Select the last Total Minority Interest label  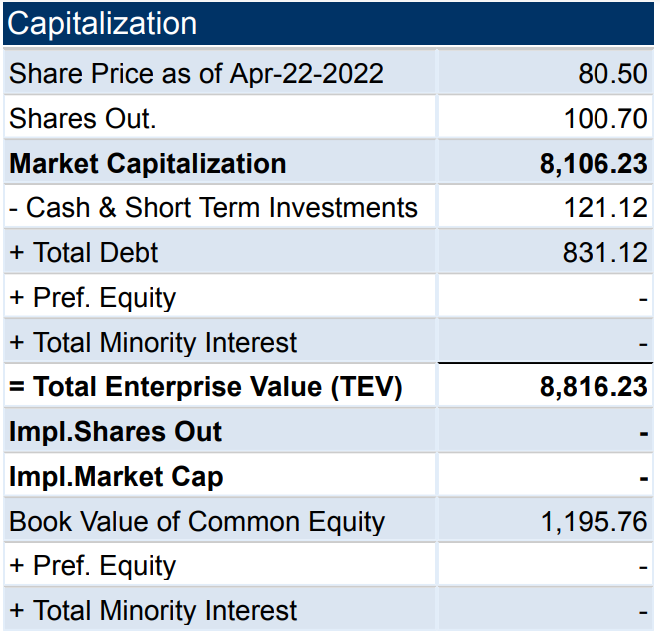pyautogui.click(x=153, y=611)
